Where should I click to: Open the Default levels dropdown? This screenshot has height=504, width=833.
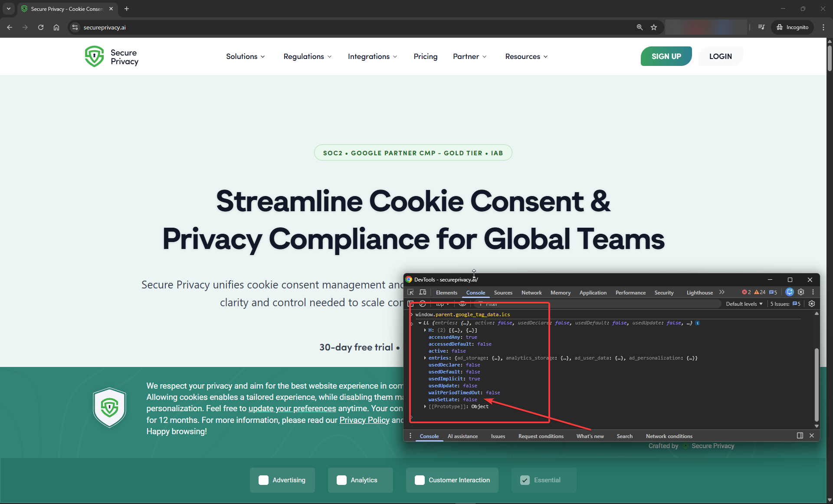[744, 304]
